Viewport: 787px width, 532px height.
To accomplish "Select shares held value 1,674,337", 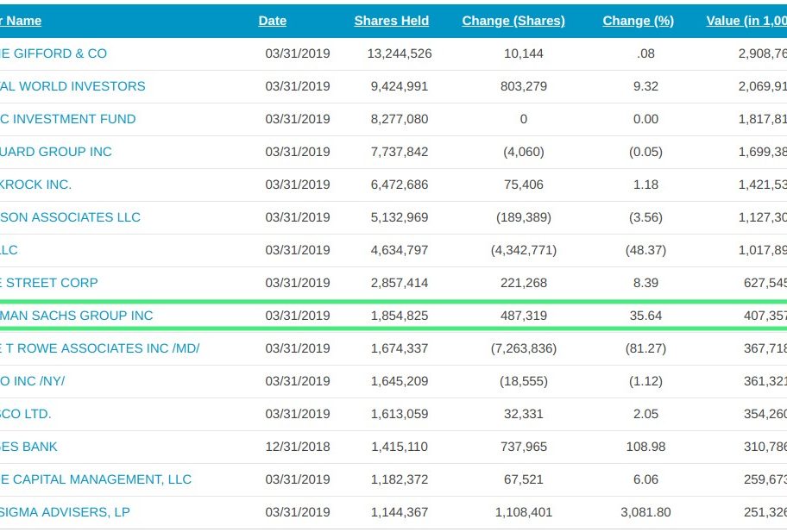I will tap(400, 348).
